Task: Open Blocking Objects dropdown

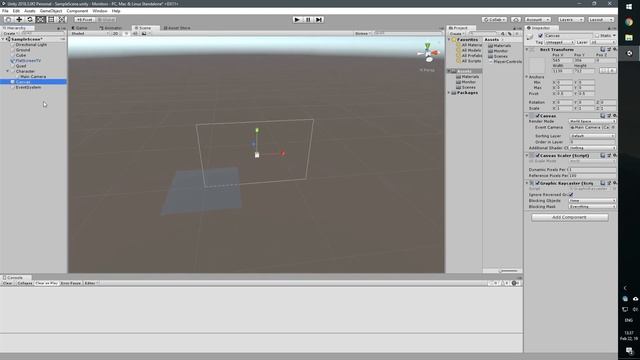Action: coord(592,201)
